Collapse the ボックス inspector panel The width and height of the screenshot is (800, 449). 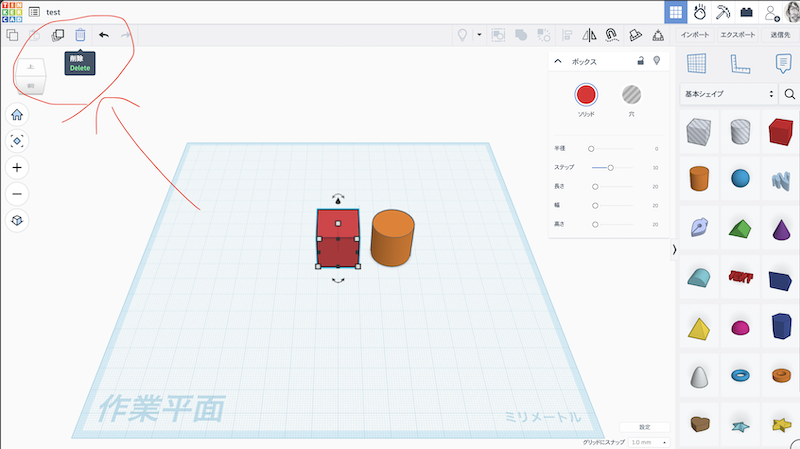(558, 61)
